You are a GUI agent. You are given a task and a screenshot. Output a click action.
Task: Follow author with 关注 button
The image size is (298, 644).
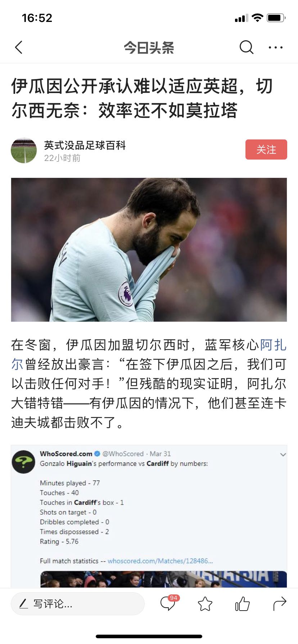coord(266,149)
